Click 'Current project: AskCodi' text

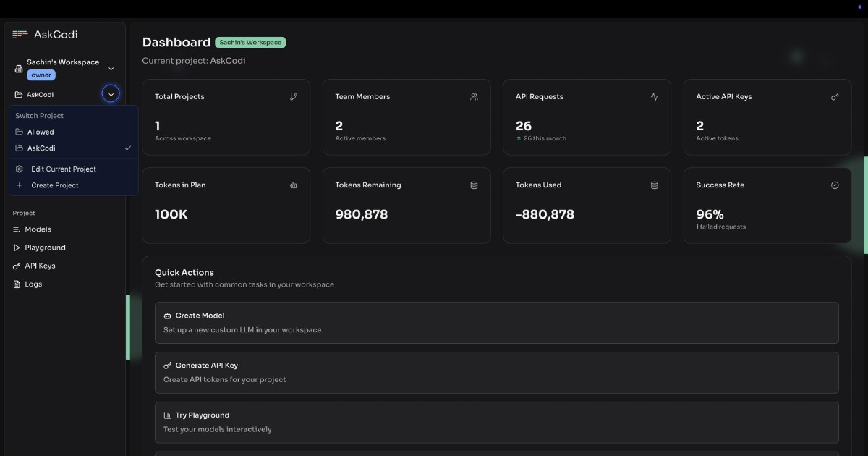pos(194,61)
